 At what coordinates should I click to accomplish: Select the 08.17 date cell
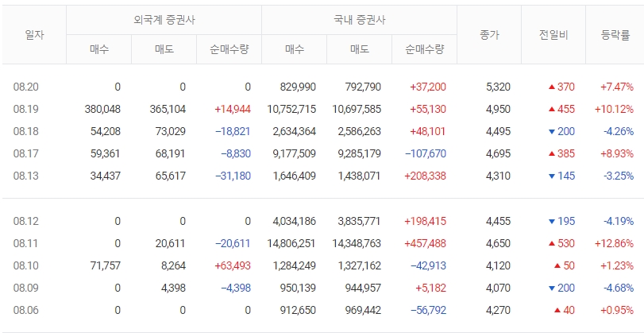(26, 153)
